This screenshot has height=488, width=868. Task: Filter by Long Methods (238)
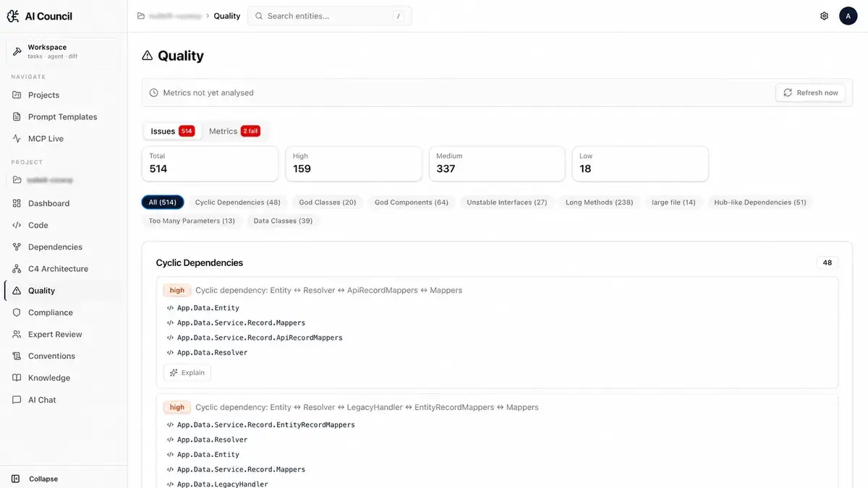(600, 202)
